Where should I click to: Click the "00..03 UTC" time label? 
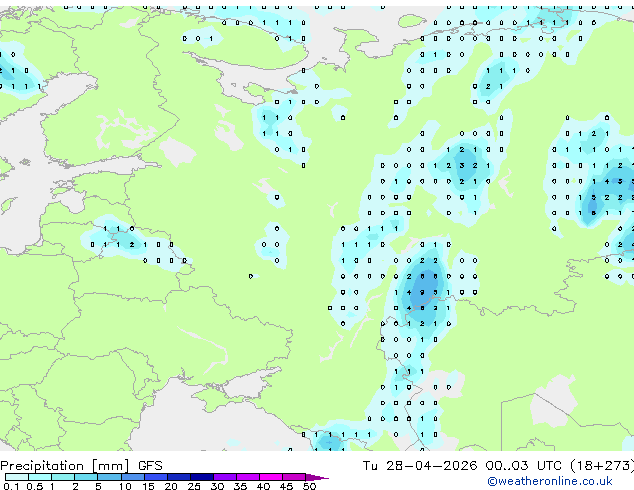point(524,466)
